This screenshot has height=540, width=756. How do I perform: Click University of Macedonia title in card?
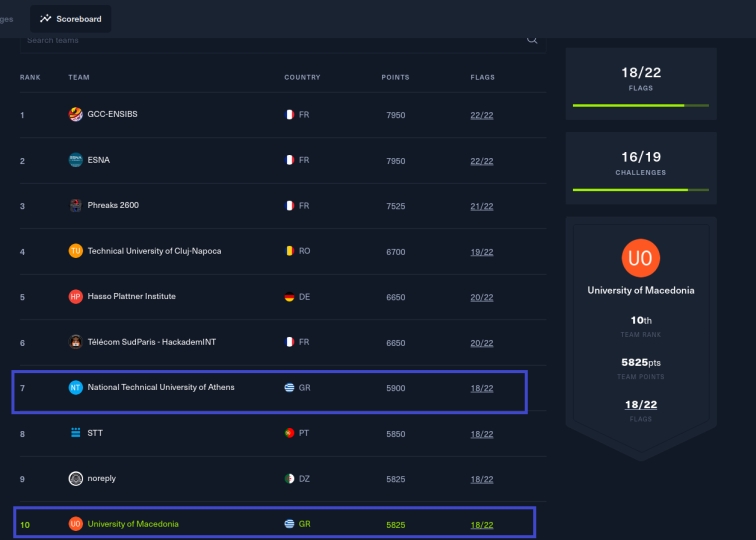pyautogui.click(x=641, y=290)
